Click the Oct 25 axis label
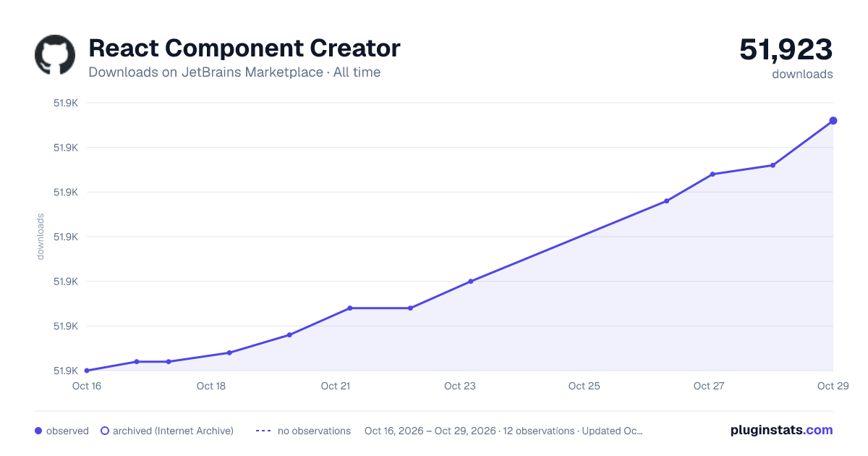The height and width of the screenshot is (456, 868). pos(584,386)
